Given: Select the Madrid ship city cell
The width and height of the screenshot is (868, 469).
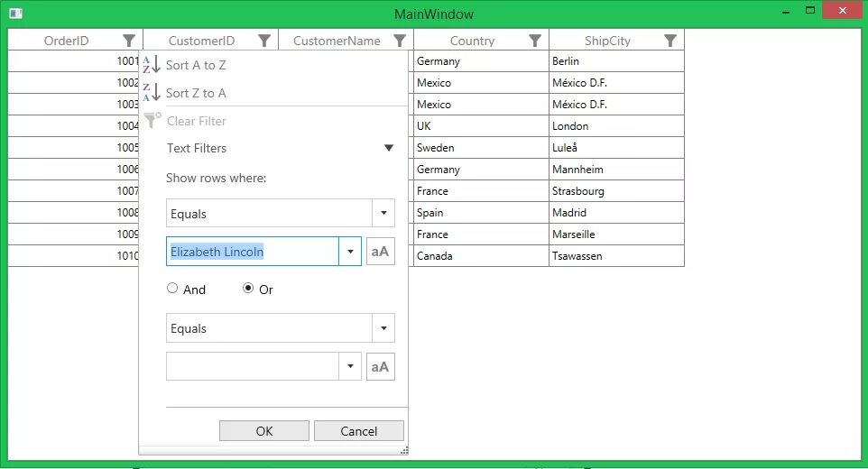Looking at the screenshot, I should 616,212.
